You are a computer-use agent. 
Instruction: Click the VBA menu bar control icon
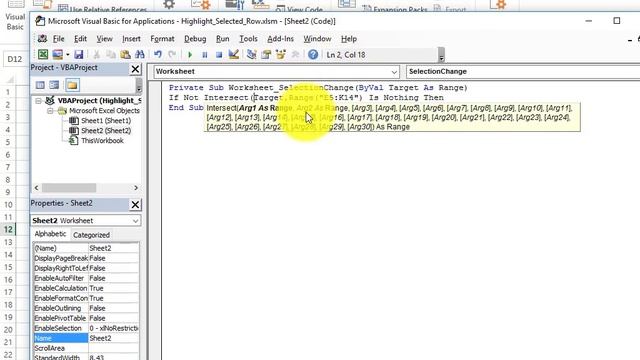(42, 39)
